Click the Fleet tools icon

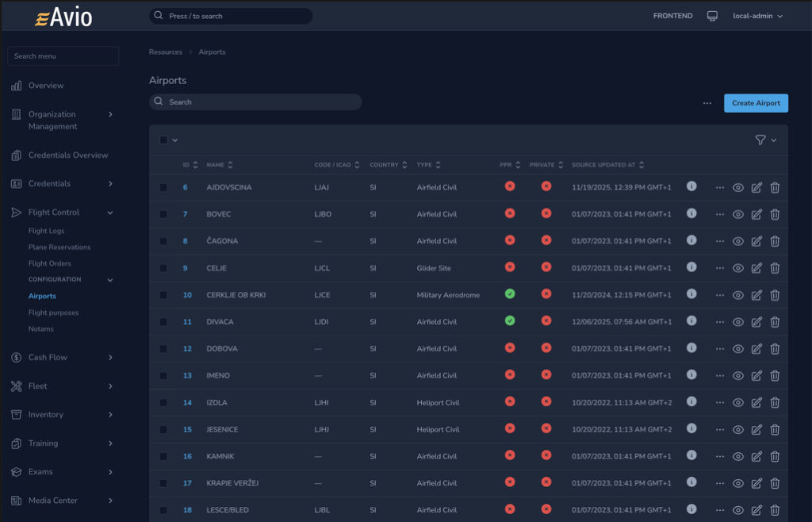click(17, 386)
